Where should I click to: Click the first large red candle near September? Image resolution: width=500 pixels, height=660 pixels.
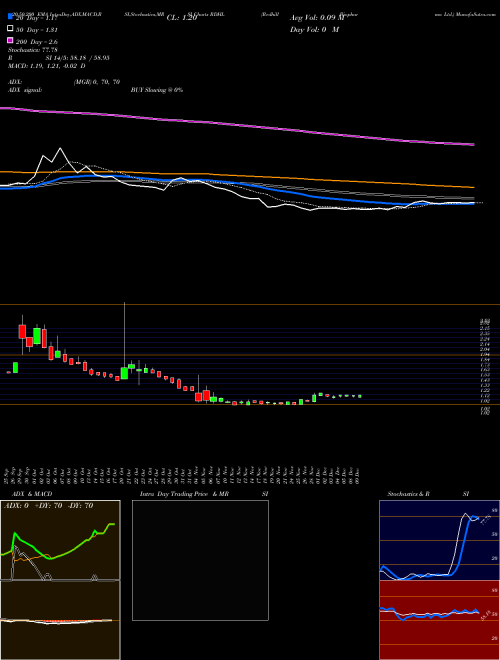22,331
